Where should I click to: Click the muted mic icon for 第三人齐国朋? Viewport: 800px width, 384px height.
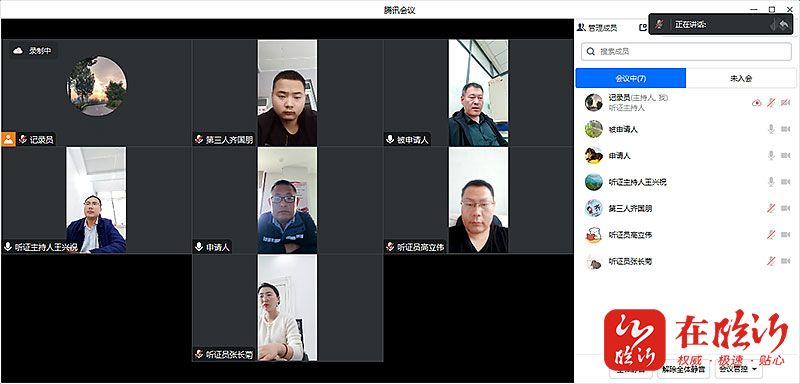pos(771,208)
